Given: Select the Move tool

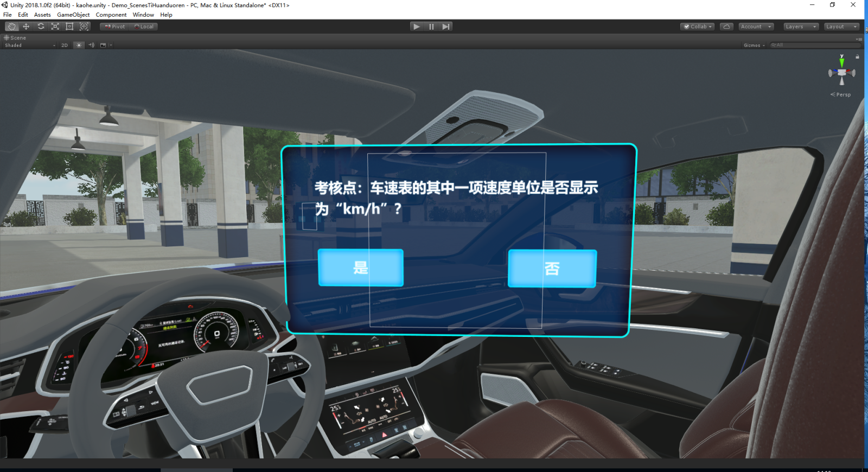Looking at the screenshot, I should (x=26, y=27).
